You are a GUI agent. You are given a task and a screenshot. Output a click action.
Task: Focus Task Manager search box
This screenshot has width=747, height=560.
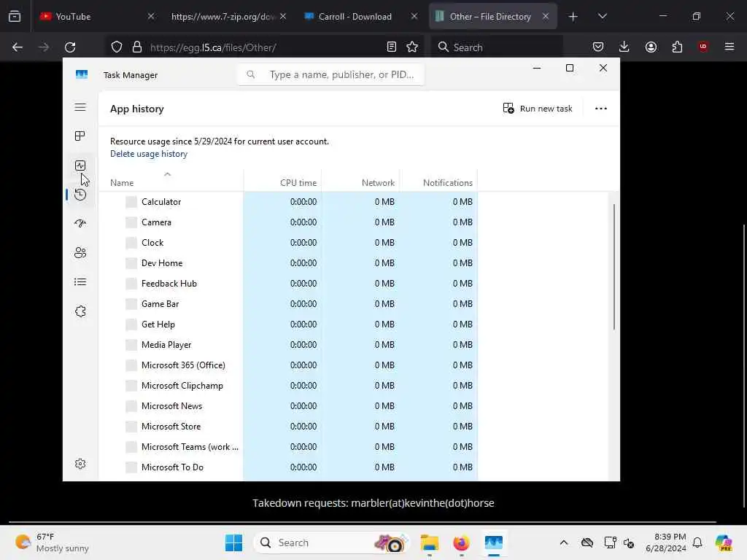(x=330, y=75)
